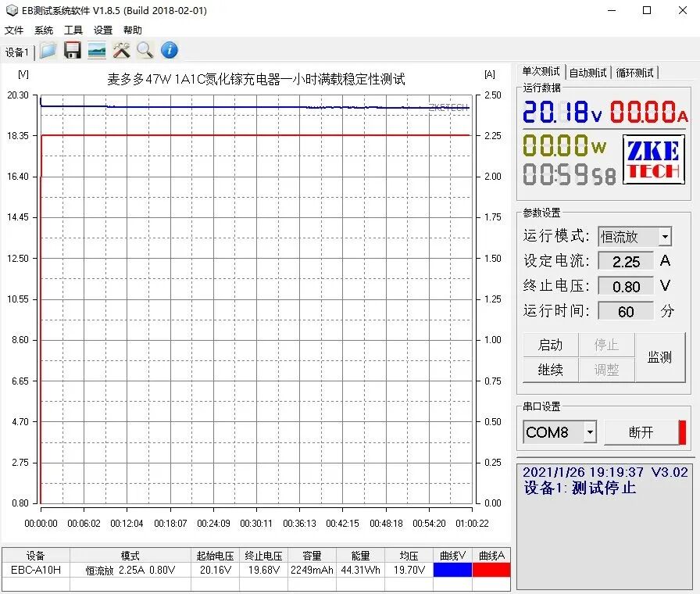
Task: Click the 继续 continue button
Action: pos(551,370)
